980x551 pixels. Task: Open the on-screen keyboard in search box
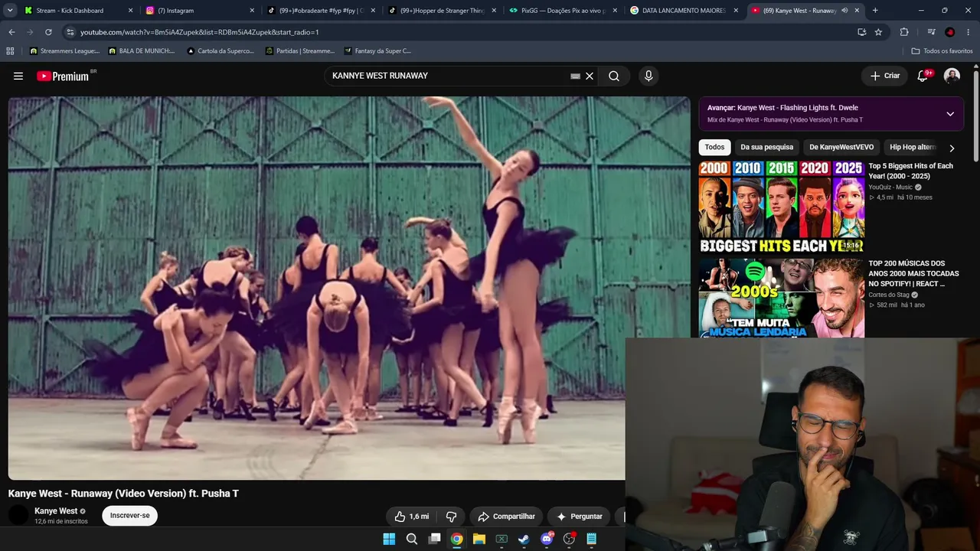tap(575, 77)
